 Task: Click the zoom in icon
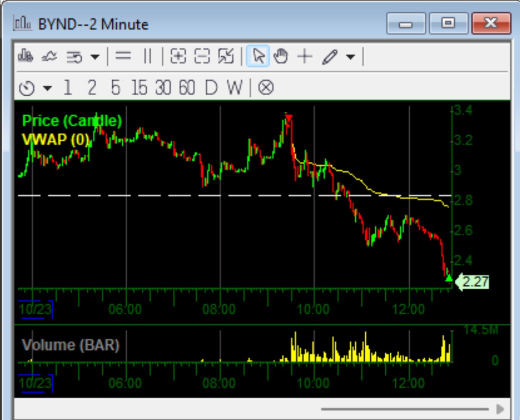coord(178,56)
